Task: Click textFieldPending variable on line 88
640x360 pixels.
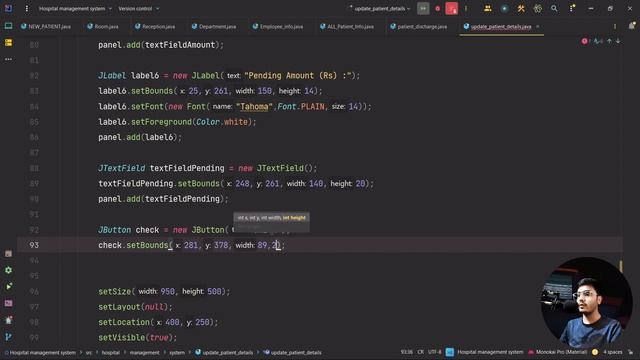Action: point(187,168)
